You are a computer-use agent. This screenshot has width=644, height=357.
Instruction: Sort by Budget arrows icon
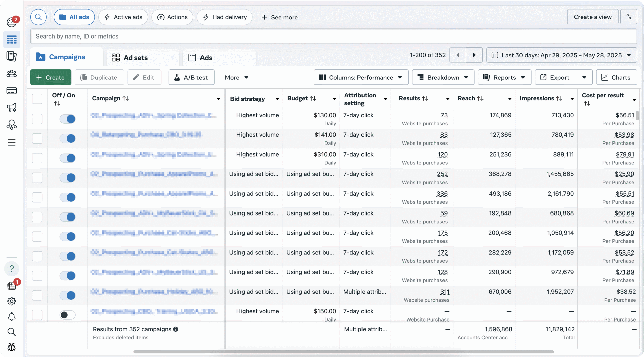(x=313, y=98)
